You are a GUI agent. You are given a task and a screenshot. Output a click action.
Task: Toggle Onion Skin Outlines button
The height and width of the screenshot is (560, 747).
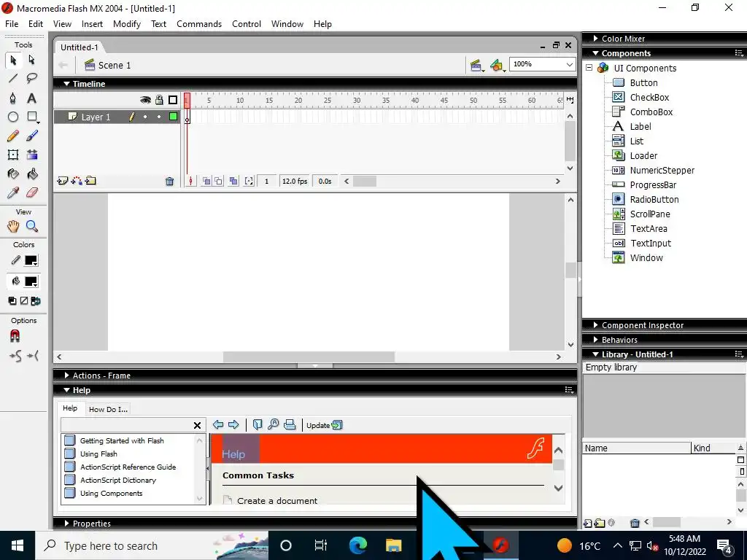[x=218, y=181]
